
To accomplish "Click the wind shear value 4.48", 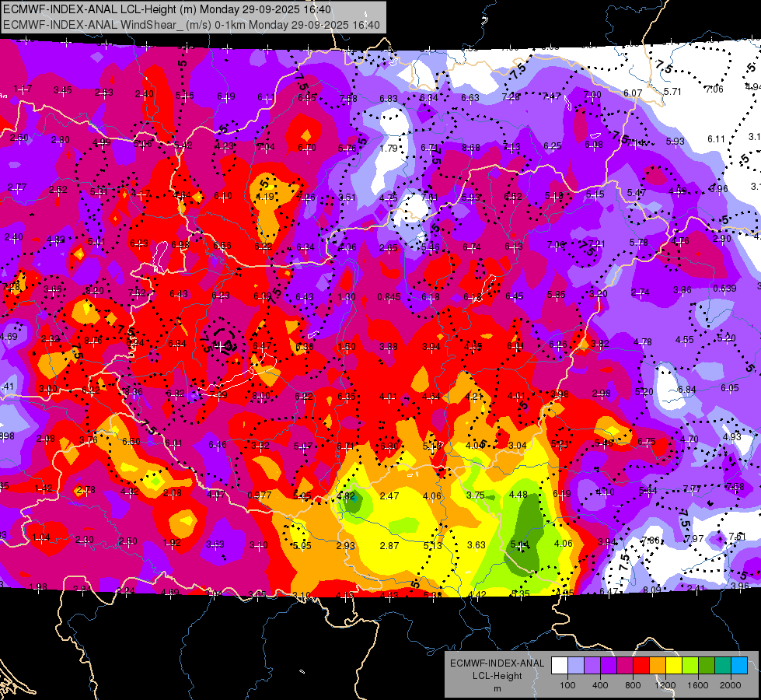I will (x=518, y=495).
